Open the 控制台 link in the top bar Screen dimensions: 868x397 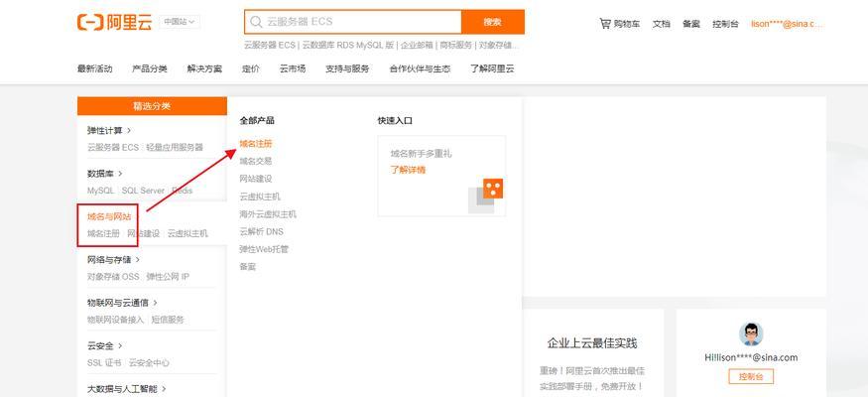click(725, 24)
